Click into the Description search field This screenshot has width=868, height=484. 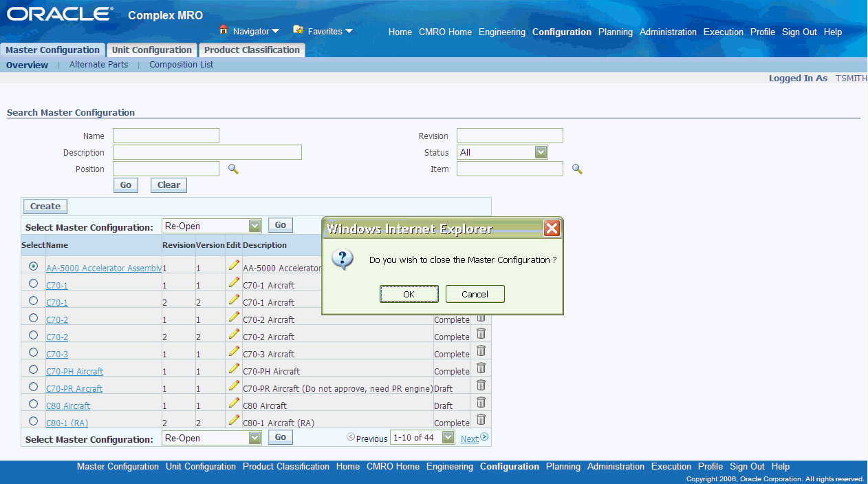pos(207,152)
